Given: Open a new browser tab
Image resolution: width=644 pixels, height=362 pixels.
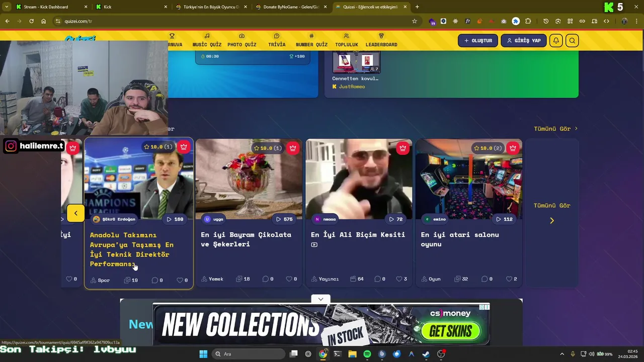Looking at the screenshot, I should click(x=417, y=7).
